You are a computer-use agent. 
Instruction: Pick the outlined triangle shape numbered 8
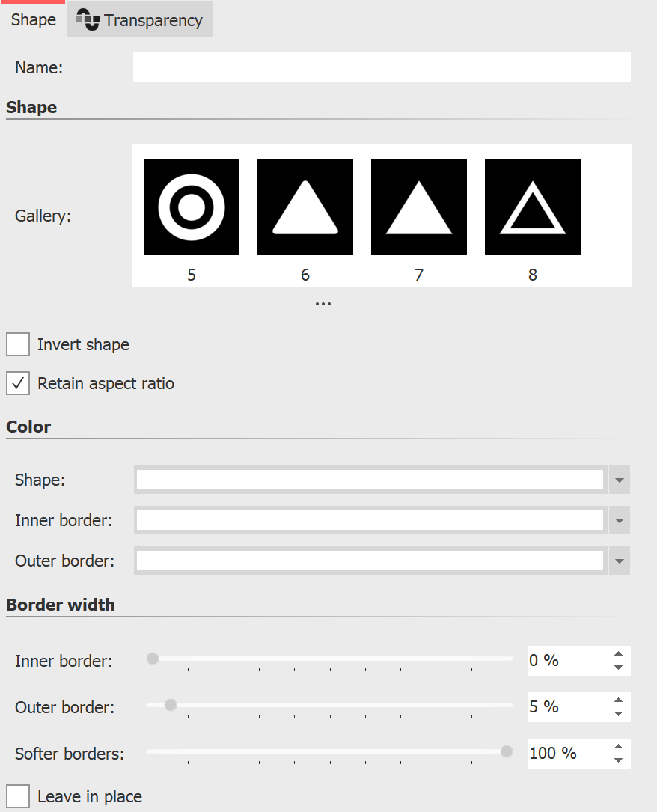tap(533, 207)
